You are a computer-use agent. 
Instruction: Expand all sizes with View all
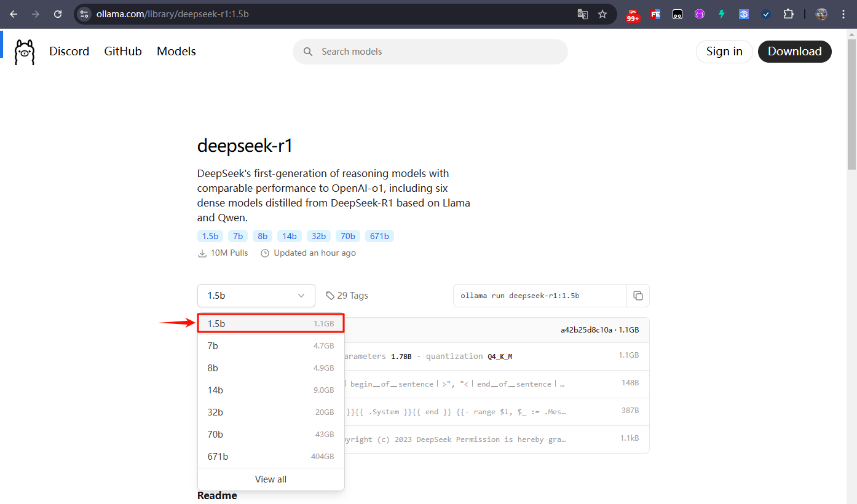[271, 479]
